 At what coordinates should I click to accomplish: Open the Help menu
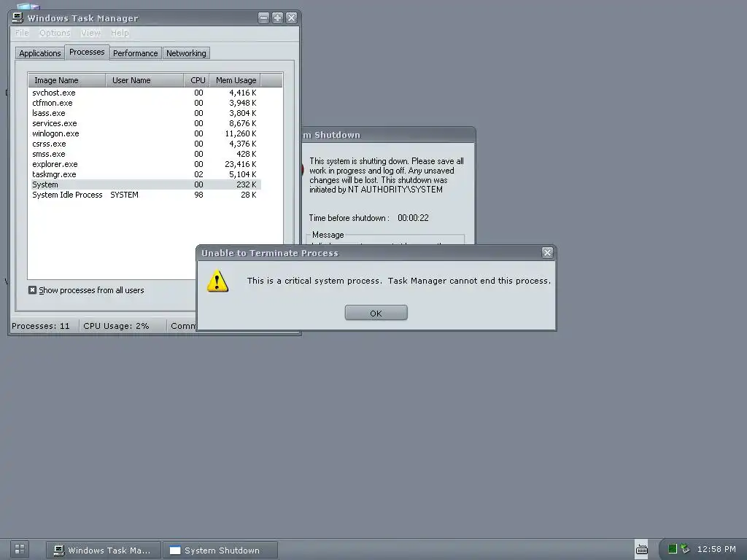pos(120,33)
